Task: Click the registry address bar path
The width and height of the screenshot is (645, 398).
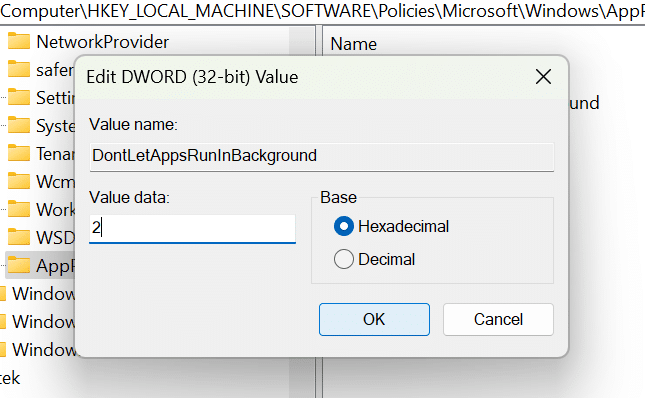Action: (322, 12)
